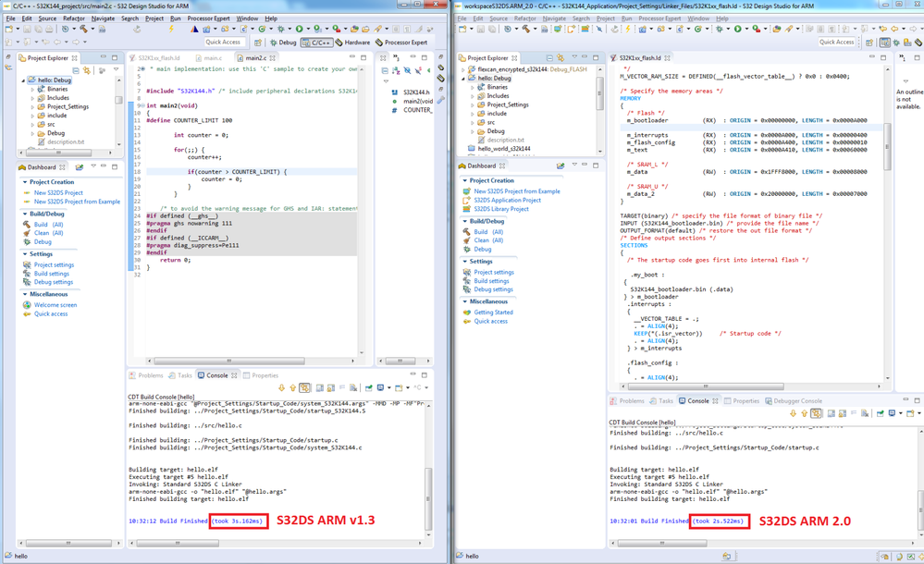Click Debug perspective bug icon in right window
Screen dimensions: 924x564
(896, 43)
